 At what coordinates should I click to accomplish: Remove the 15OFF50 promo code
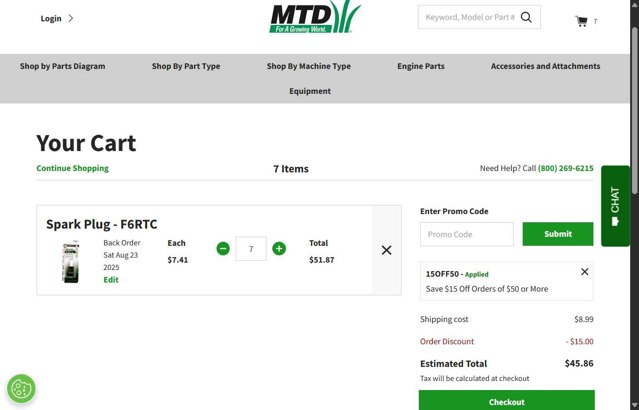coord(584,272)
